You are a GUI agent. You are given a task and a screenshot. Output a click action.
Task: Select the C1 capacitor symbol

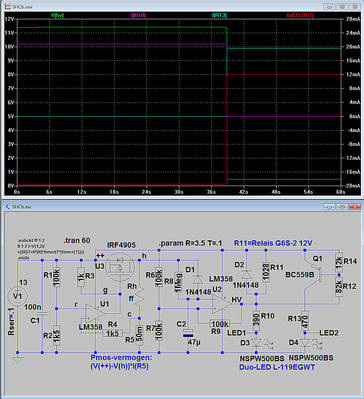[x=42, y=314]
